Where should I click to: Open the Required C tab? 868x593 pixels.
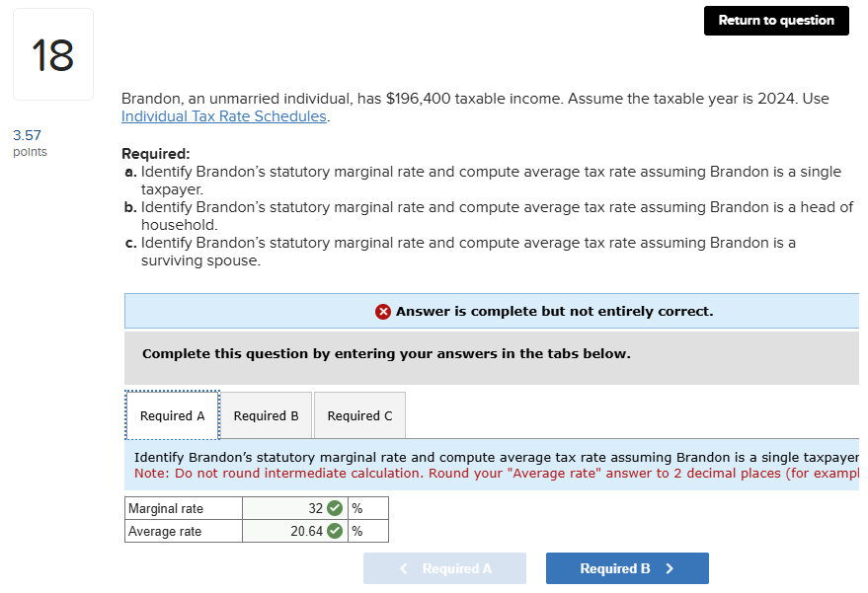(x=359, y=415)
